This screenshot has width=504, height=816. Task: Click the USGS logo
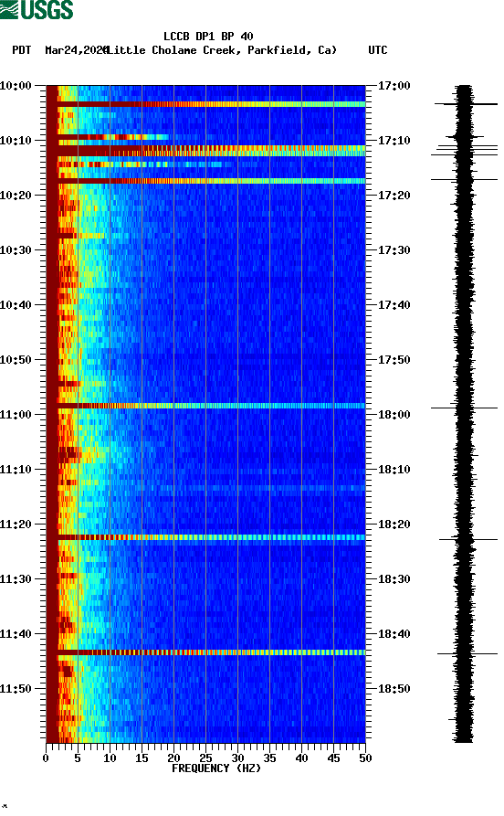[x=37, y=10]
